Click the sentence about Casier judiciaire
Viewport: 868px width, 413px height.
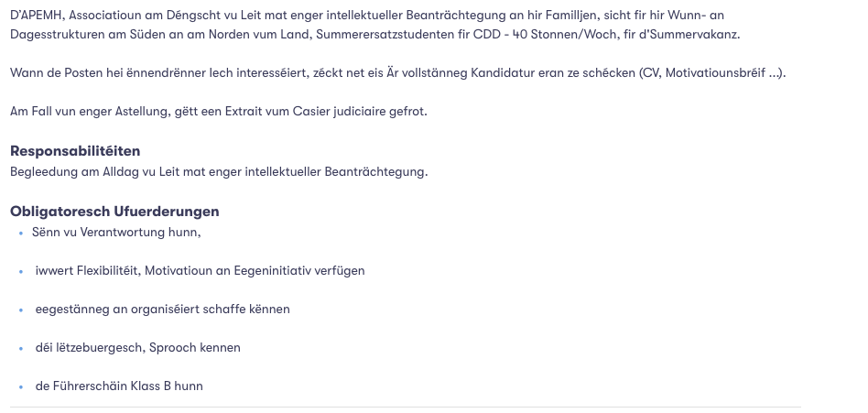(x=219, y=112)
